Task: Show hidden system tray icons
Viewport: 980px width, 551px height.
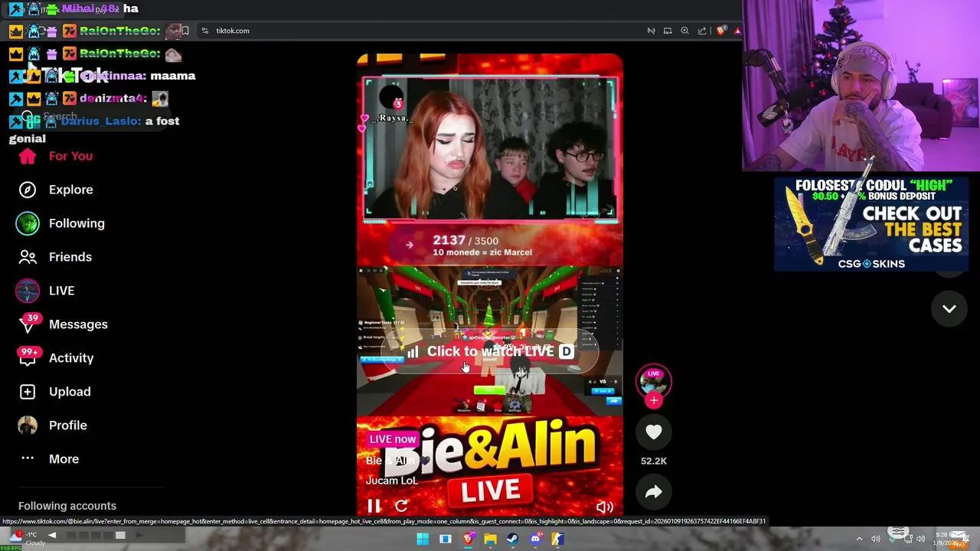Action: point(859,539)
